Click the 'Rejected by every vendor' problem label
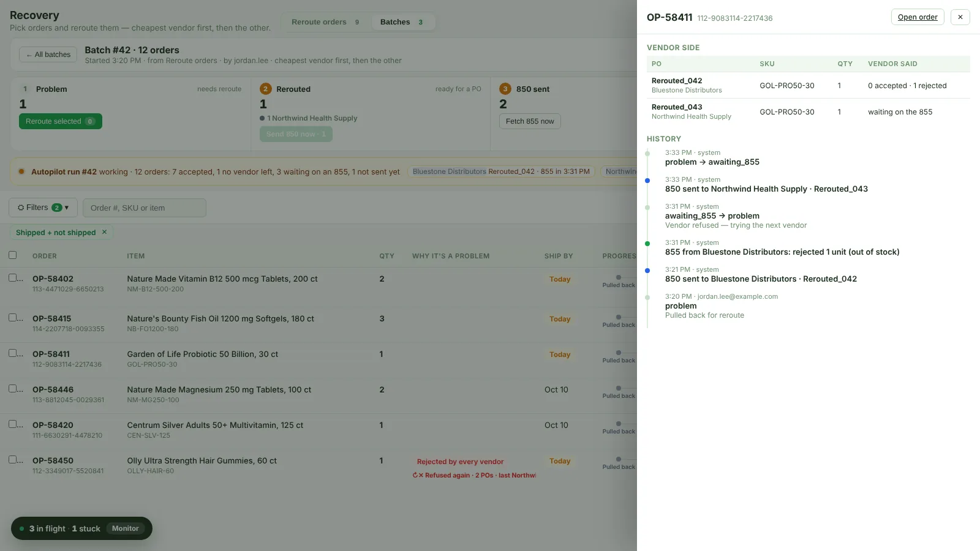The image size is (980, 551). pyautogui.click(x=460, y=462)
